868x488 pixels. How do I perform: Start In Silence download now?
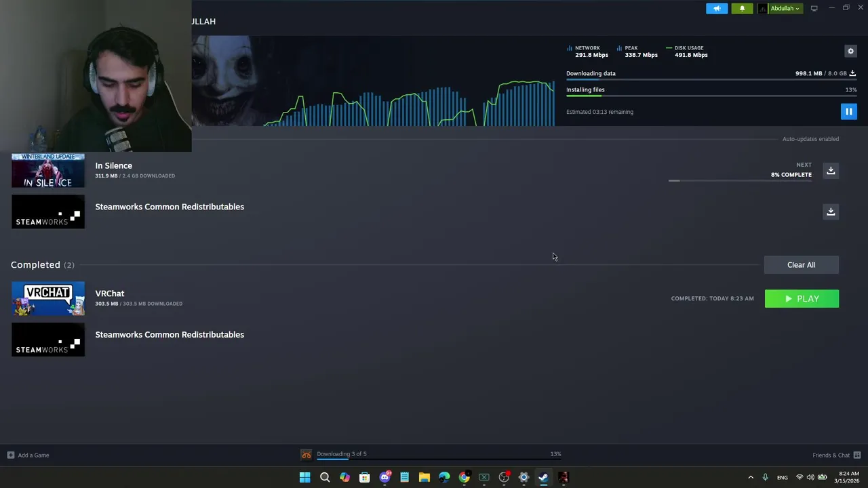pyautogui.click(x=831, y=171)
